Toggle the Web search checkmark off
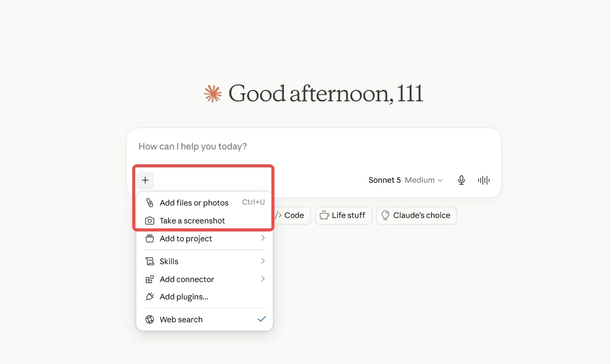The width and height of the screenshot is (611, 364). [x=262, y=319]
